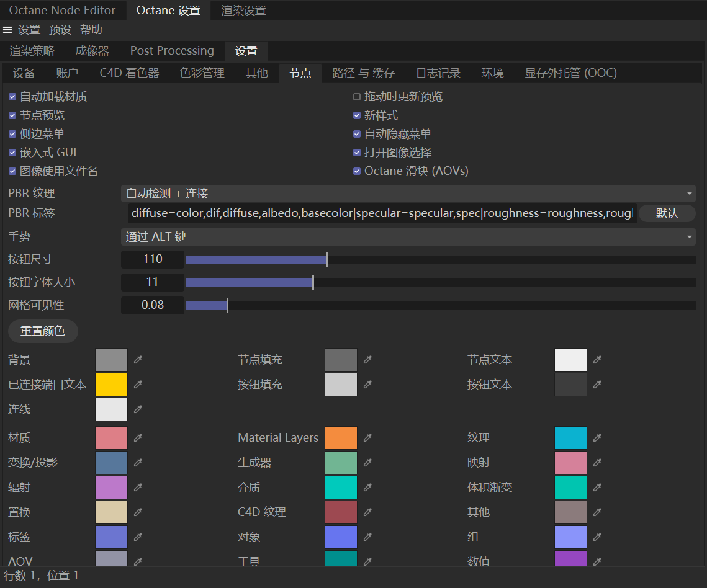Click the eyedropper beside 连线 swatch
Viewport: 707px width, 588px height.
coord(137,409)
